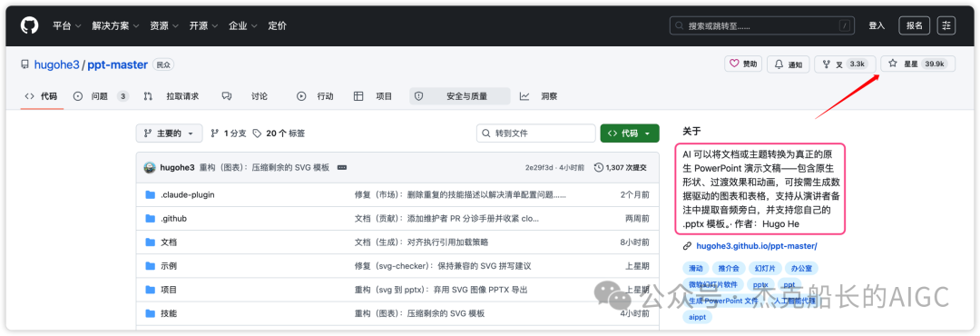The image size is (980, 336).
Task: Click folder icon beside .claude-plugin
Action: 150,194
